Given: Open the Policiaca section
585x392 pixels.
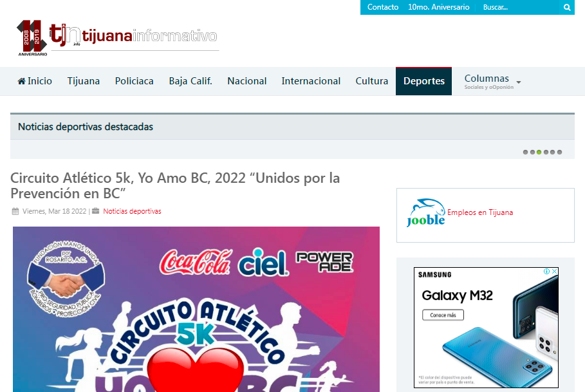Looking at the screenshot, I should coord(135,81).
